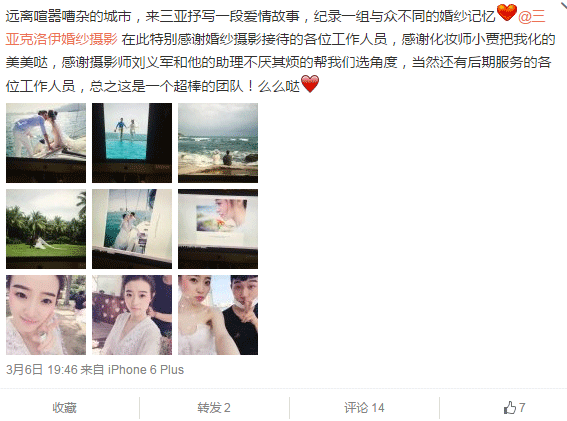
Task: Open the stormy sea rocks thumbnail
Action: pyautogui.click(x=218, y=143)
